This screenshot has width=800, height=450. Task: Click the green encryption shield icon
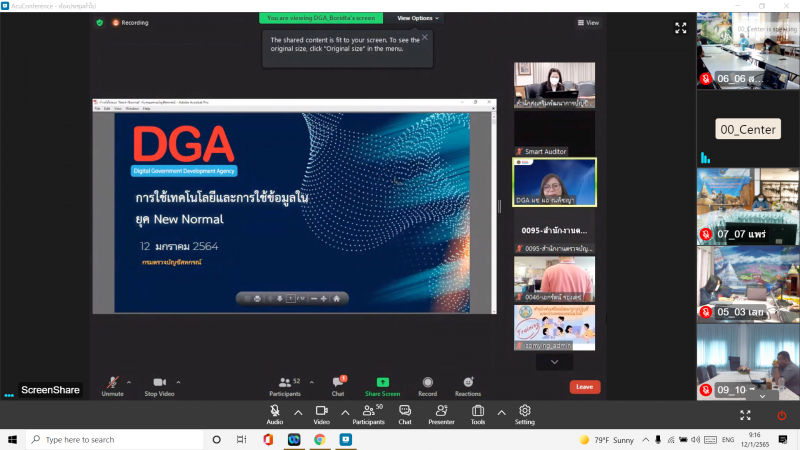pos(99,22)
